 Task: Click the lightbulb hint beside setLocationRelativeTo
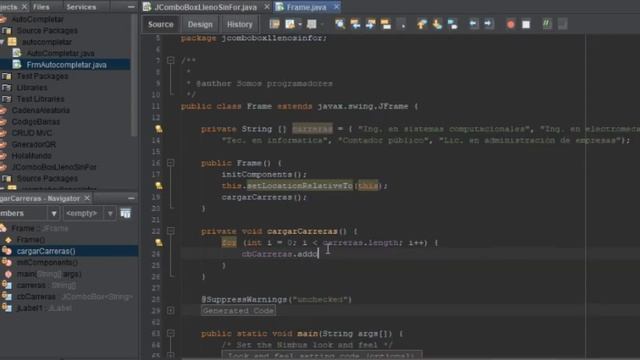(158, 186)
